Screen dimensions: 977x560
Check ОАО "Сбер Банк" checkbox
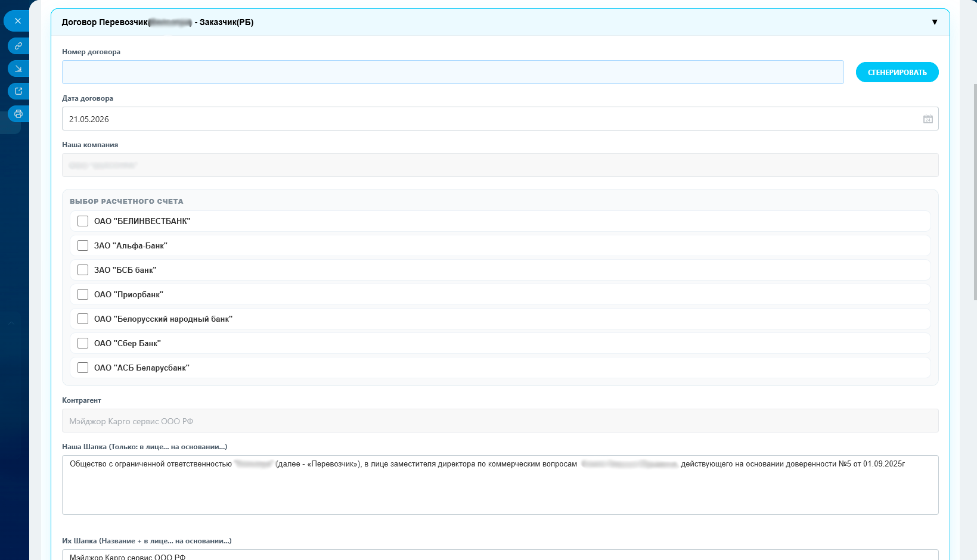(83, 343)
